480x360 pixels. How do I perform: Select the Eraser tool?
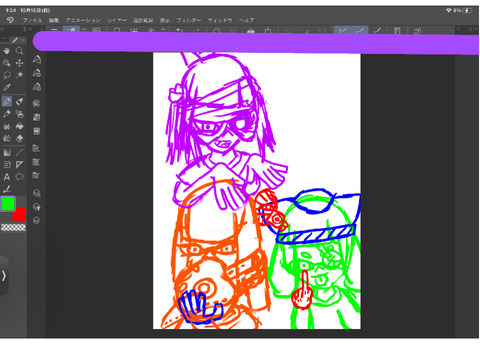(x=20, y=138)
